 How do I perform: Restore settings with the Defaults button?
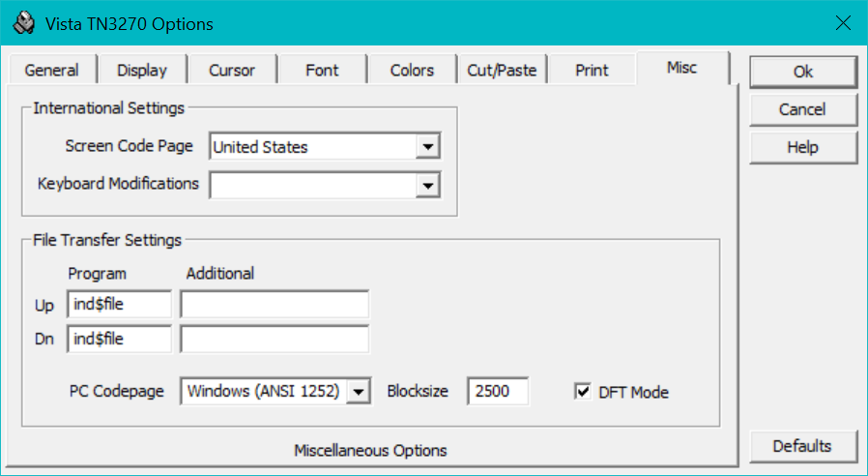point(802,446)
